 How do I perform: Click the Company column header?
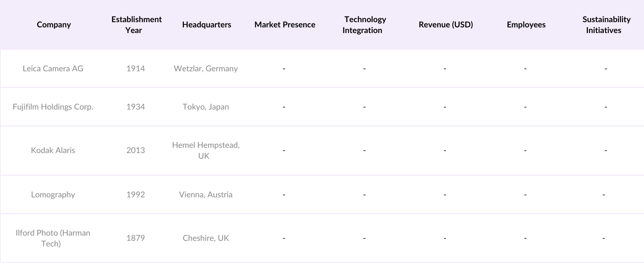pyautogui.click(x=54, y=25)
